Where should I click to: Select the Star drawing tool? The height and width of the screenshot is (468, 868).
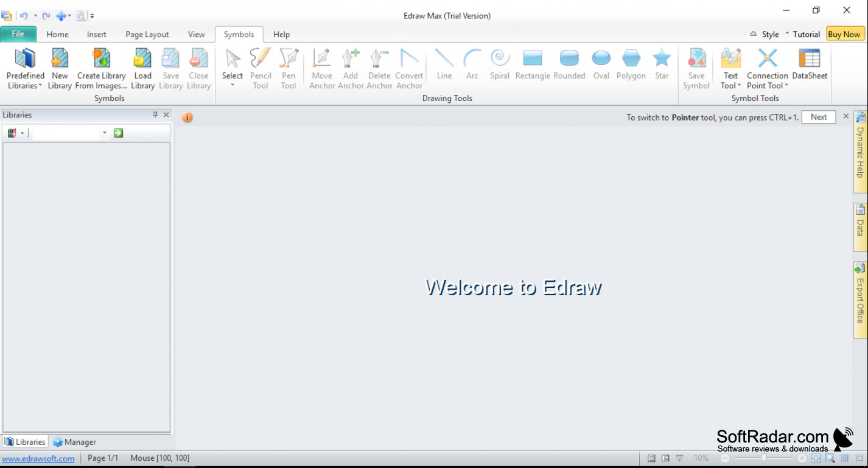pyautogui.click(x=662, y=65)
